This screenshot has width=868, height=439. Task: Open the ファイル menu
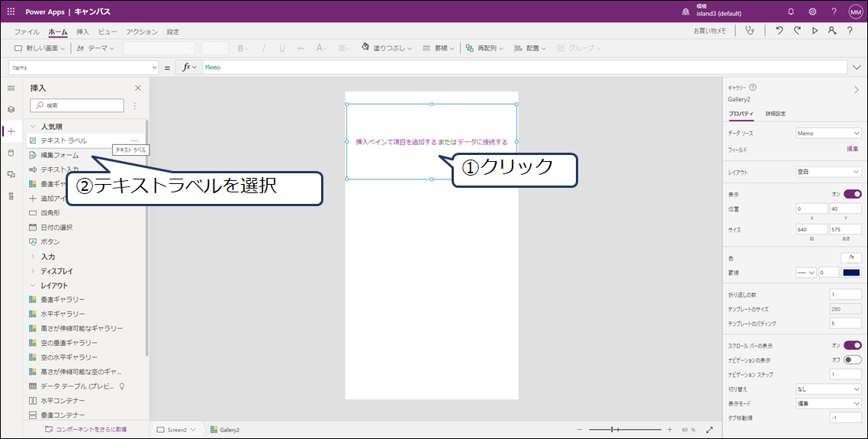[27, 31]
